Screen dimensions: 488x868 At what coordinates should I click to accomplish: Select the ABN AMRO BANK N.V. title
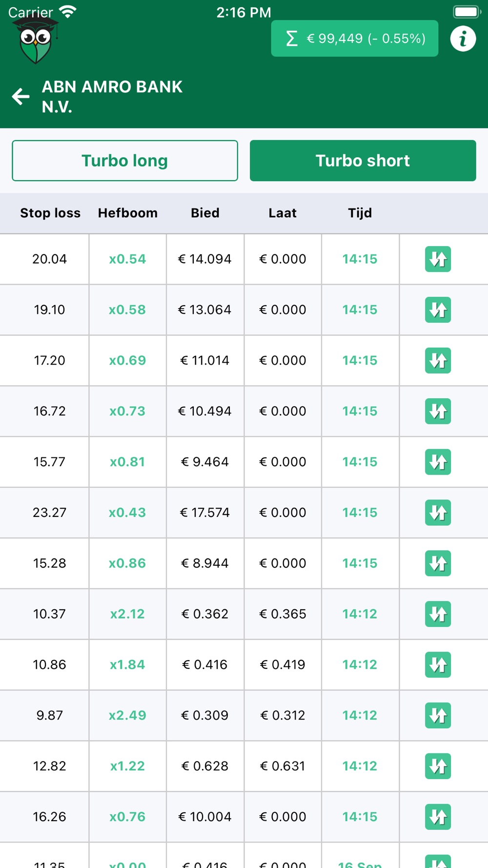[112, 97]
